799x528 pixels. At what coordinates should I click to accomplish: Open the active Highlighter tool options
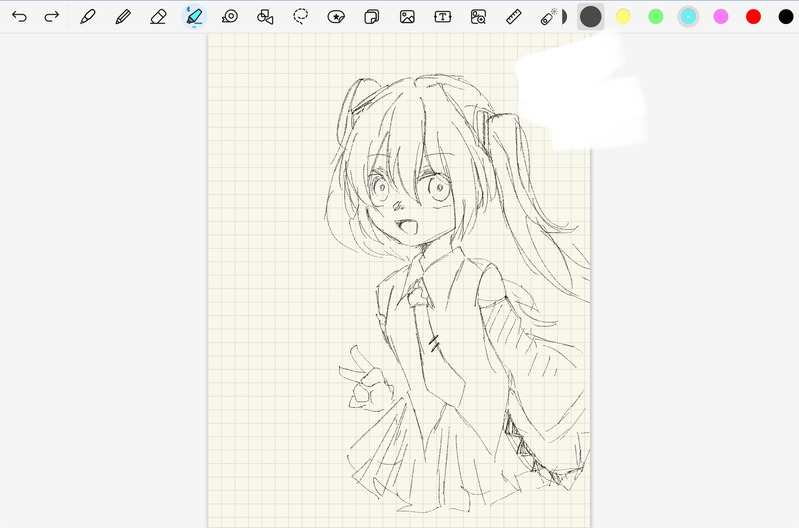coord(194,17)
